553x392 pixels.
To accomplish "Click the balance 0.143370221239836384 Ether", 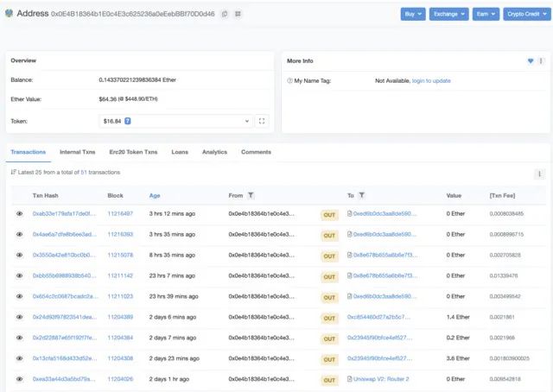I will (x=137, y=80).
